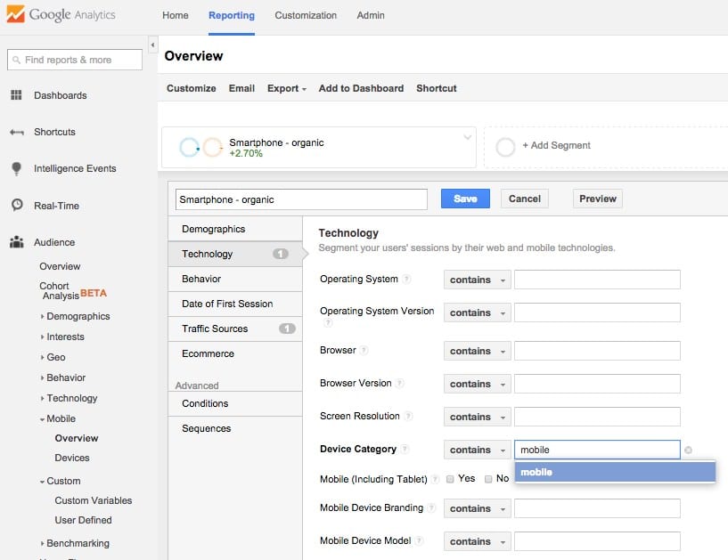
Task: Click the Real-Time clock icon
Action: [x=16, y=205]
